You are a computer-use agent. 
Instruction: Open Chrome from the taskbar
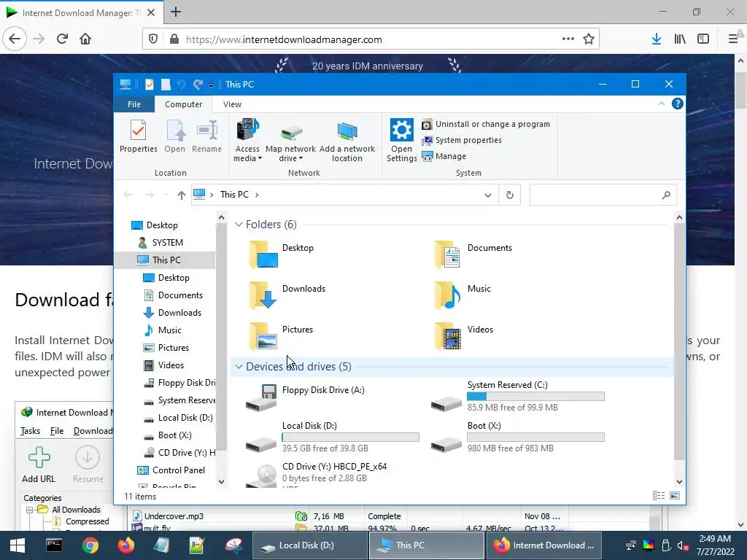(x=90, y=545)
